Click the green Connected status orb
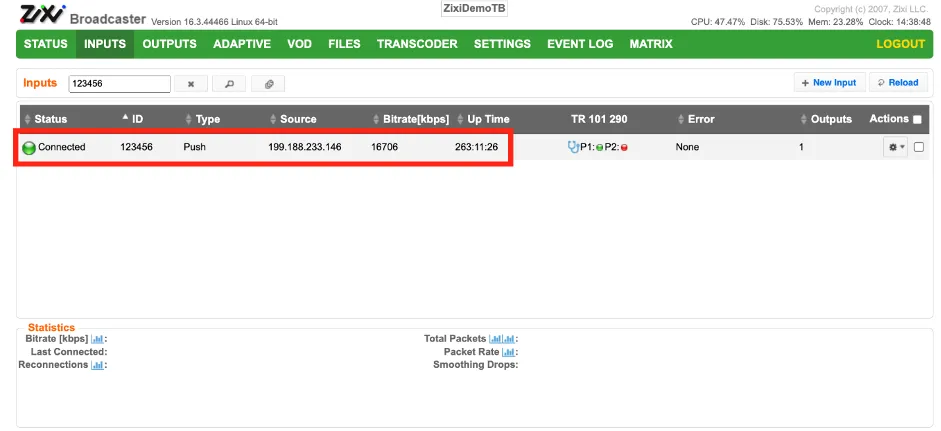This screenshot has width=941, height=431. [29, 148]
